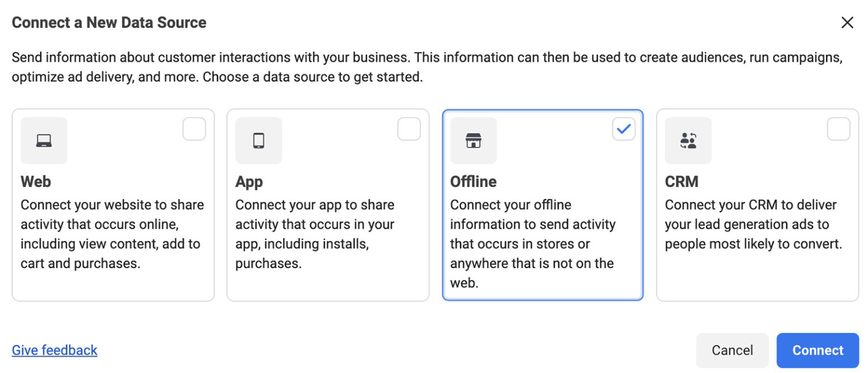This screenshot has width=868, height=373.
Task: Check the Web data source checkbox
Action: coord(194,129)
